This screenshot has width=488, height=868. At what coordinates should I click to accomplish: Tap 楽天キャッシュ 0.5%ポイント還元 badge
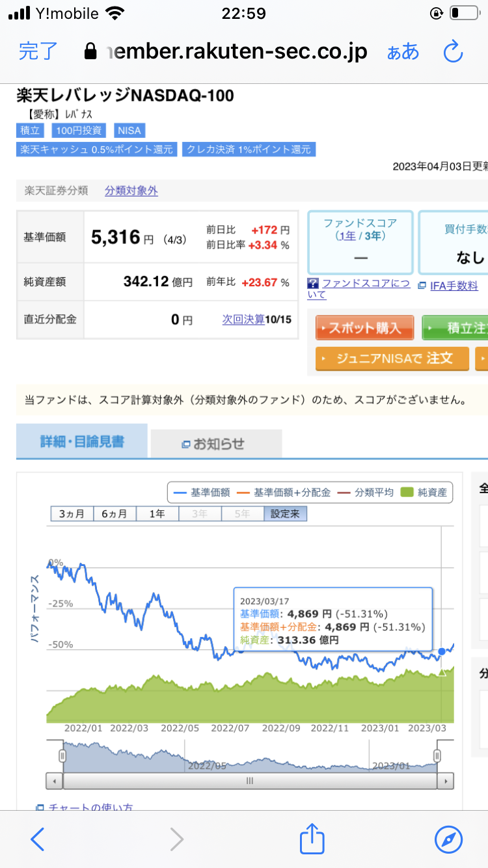coord(96,149)
